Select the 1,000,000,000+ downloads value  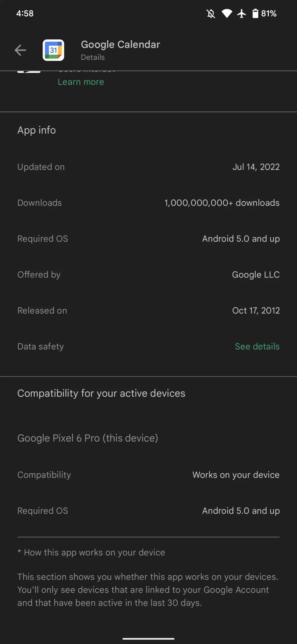pos(222,203)
